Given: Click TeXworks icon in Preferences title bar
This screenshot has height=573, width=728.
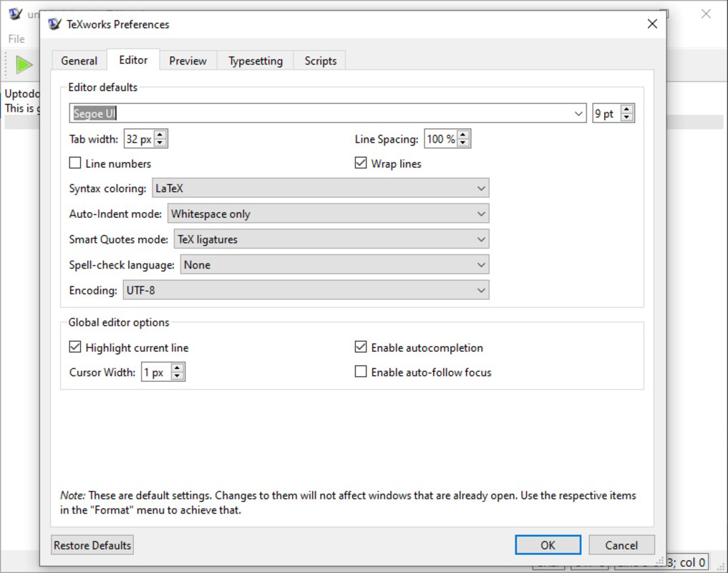Looking at the screenshot, I should click(x=54, y=24).
